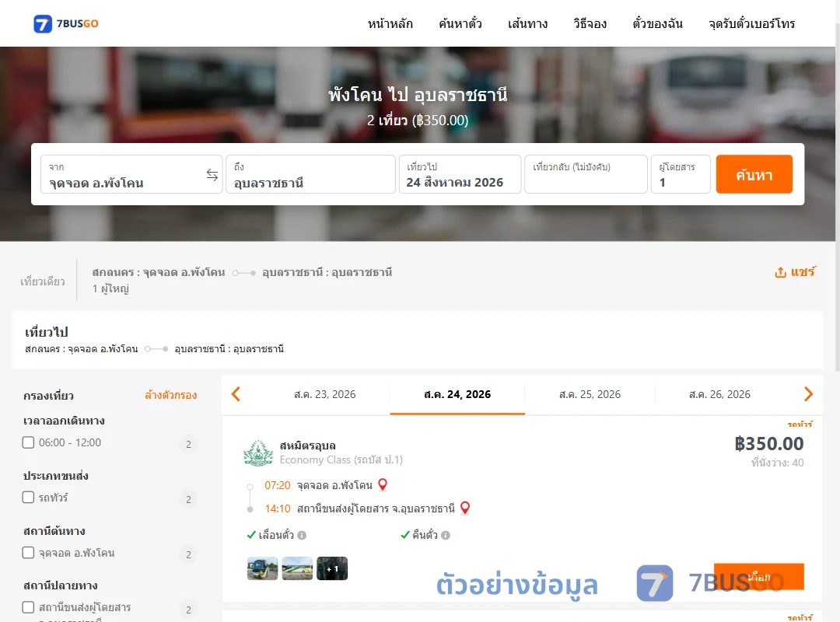Click the share upload icon
Viewport: 840px width, 622px height.
780,273
